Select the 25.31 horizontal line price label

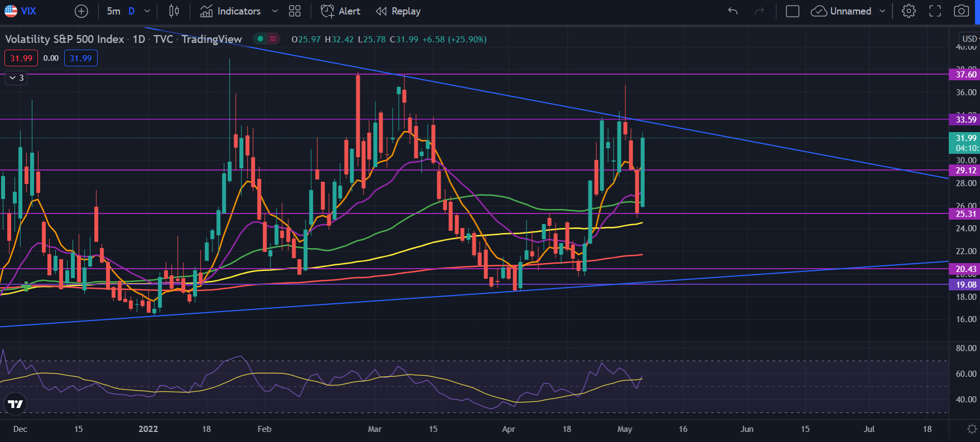click(964, 213)
